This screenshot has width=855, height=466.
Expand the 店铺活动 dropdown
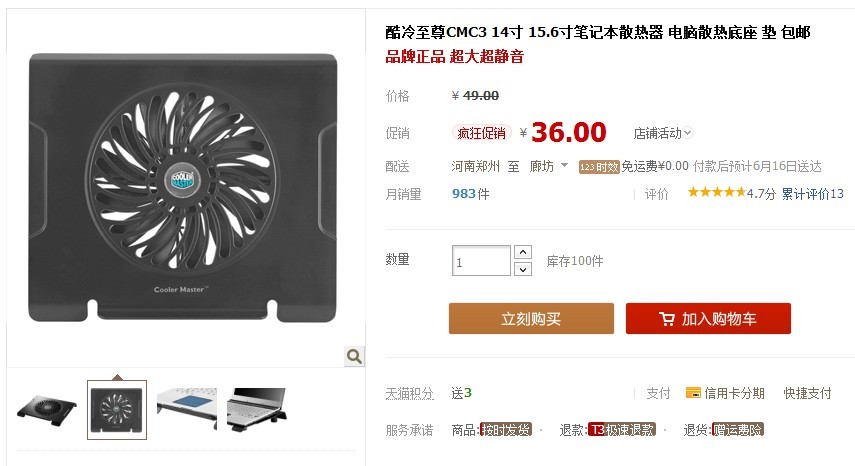point(663,133)
